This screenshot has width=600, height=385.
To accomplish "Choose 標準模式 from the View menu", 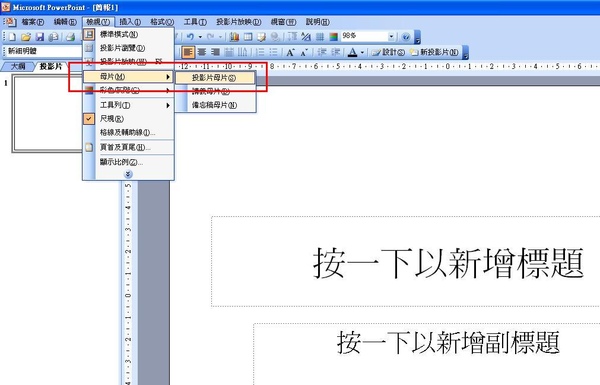I will [x=128, y=34].
